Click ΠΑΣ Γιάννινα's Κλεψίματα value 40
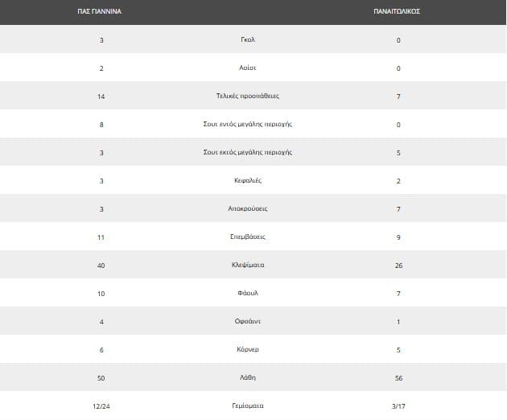The image size is (507, 420). 101,265
